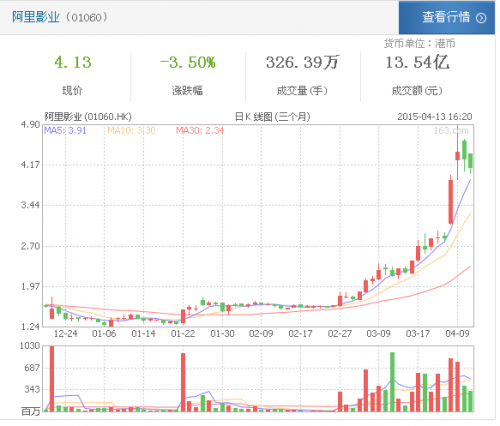Click the 01-06 date label
Viewport: 500px width, 426px height.
click(104, 334)
